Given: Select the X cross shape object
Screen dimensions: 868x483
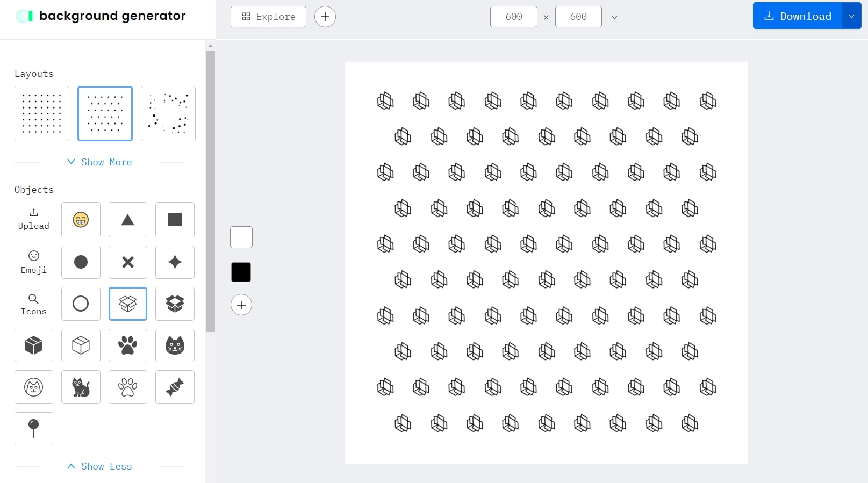Looking at the screenshot, I should point(127,262).
